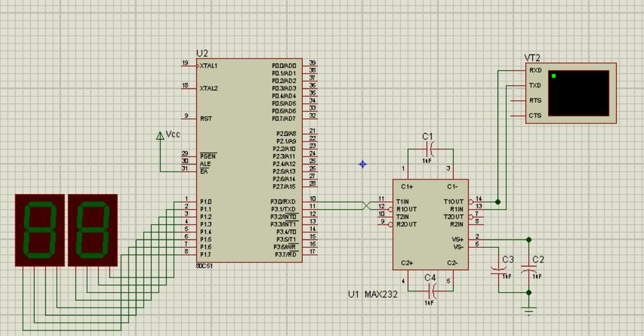644x336 pixels.
Task: Select the Vcc power terminal arrow
Action: pyautogui.click(x=160, y=135)
